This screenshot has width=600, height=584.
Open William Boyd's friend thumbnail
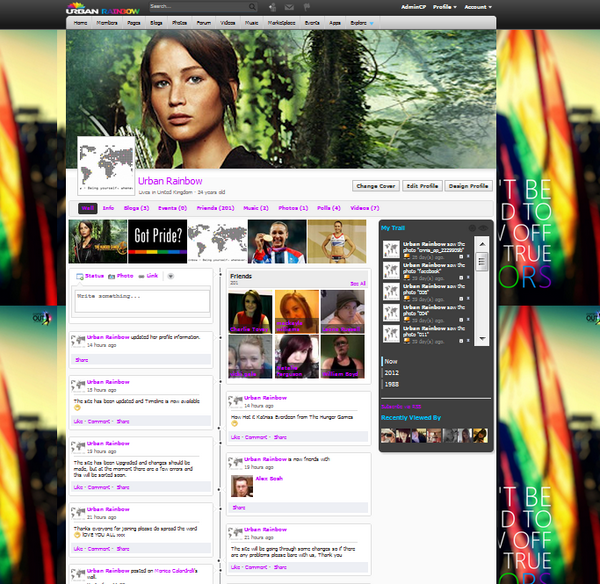342,357
